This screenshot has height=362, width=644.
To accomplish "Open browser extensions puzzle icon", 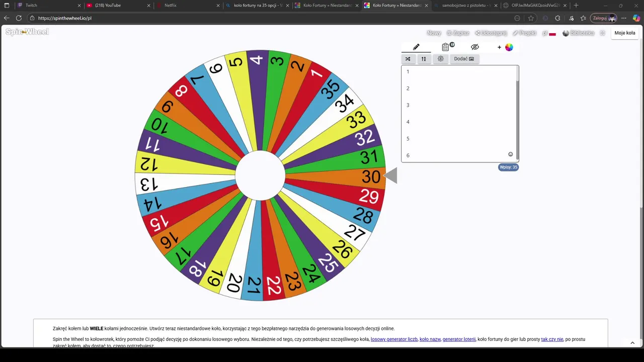I will pos(557,18).
